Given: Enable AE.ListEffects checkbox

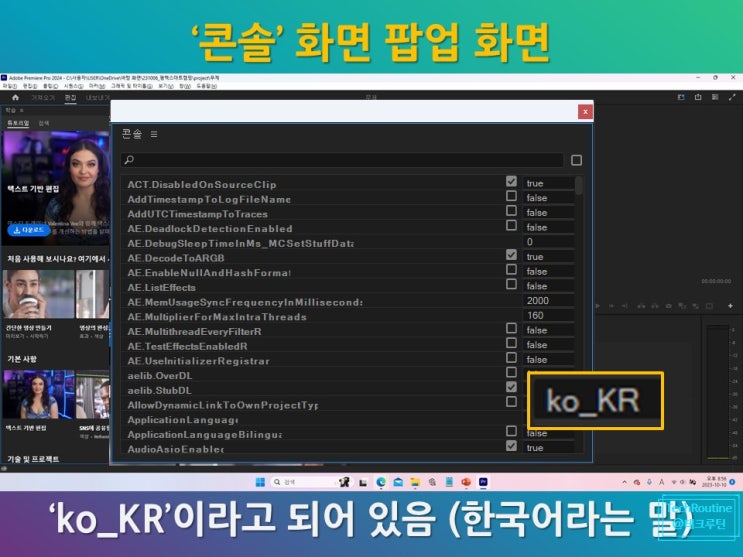Looking at the screenshot, I should point(511,284).
